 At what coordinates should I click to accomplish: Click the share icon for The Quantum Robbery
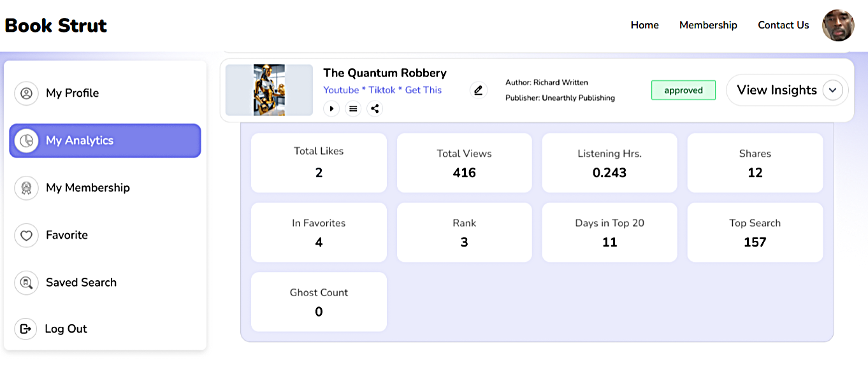[375, 108]
